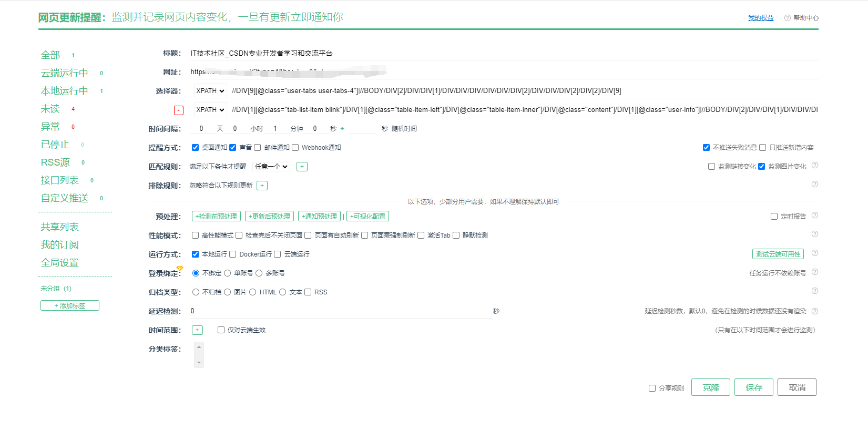Open help icon on the 排除规则 row
Image resolution: width=868 pixels, height=440 pixels.
[815, 184]
